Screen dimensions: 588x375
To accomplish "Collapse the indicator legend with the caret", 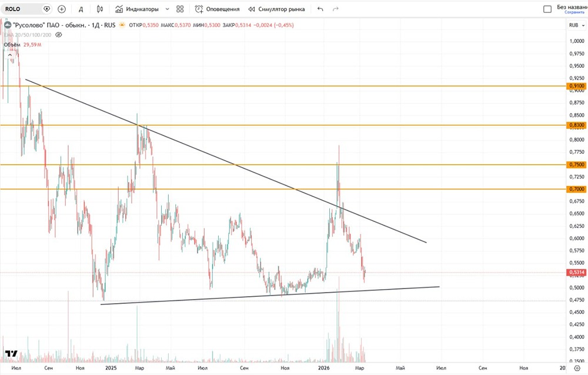I will [10, 55].
